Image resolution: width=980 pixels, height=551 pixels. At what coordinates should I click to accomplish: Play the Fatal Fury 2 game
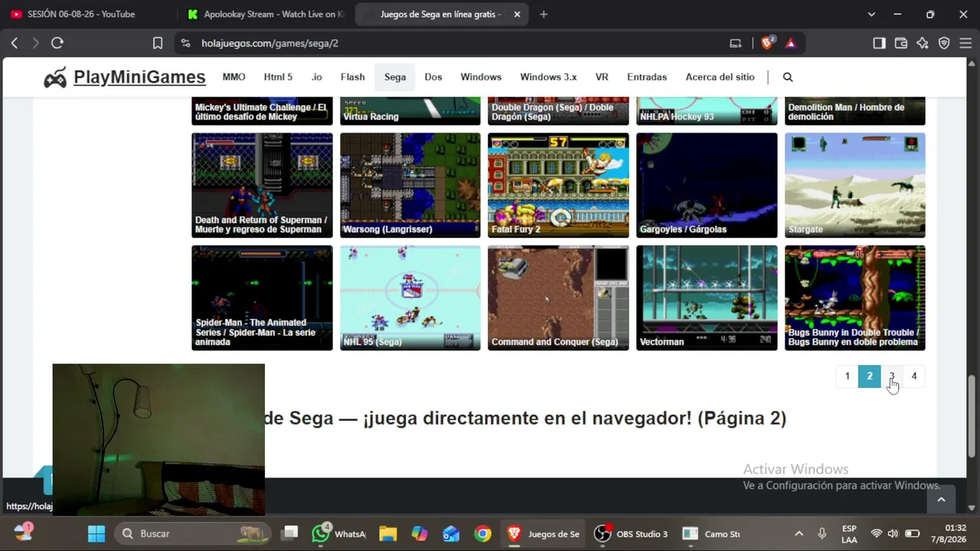point(558,185)
